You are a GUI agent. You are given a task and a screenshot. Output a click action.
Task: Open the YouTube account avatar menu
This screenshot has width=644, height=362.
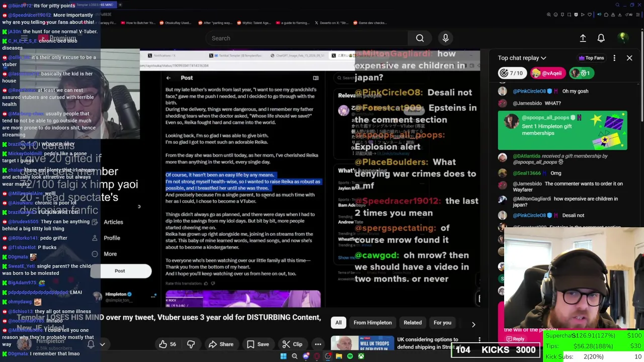tap(622, 38)
